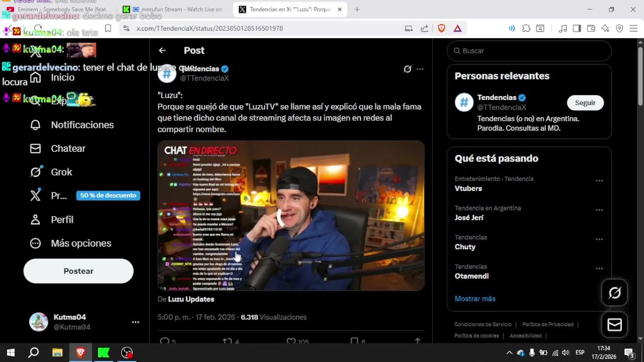Open a new browser tab
Screen dimensions: 644x362
(357, 10)
